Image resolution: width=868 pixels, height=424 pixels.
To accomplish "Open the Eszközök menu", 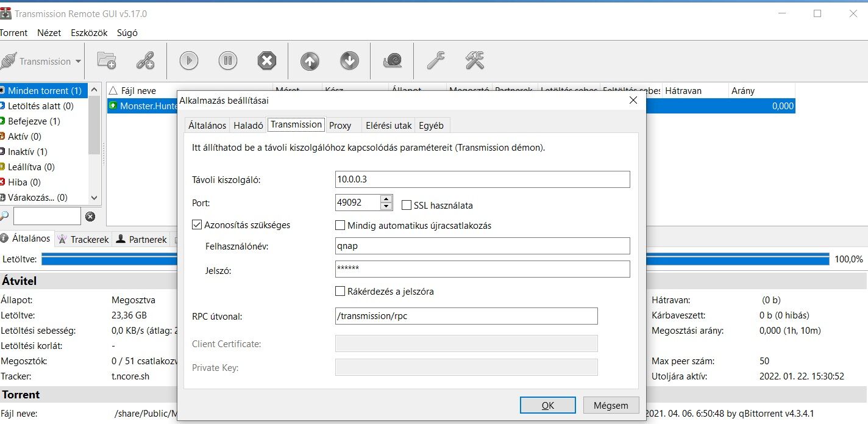I will click(89, 33).
